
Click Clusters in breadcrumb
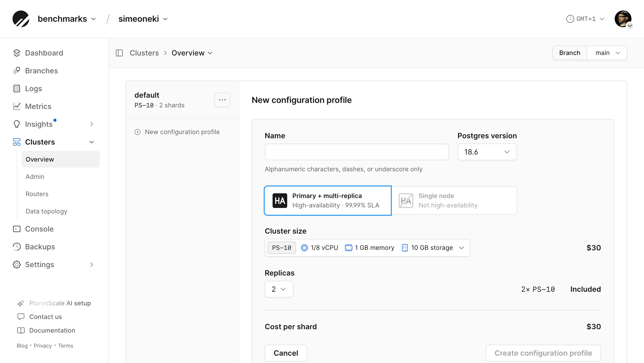(144, 53)
